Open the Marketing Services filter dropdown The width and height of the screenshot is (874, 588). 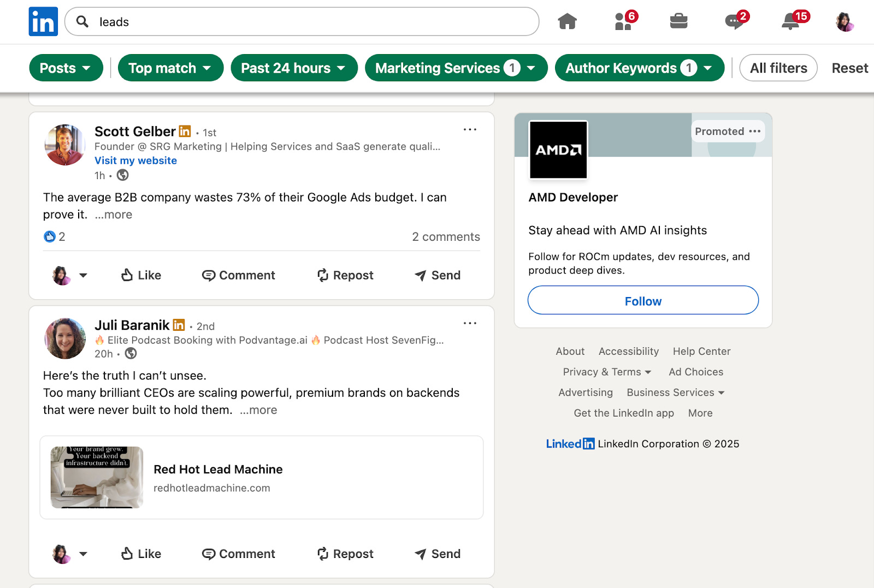[x=456, y=68]
